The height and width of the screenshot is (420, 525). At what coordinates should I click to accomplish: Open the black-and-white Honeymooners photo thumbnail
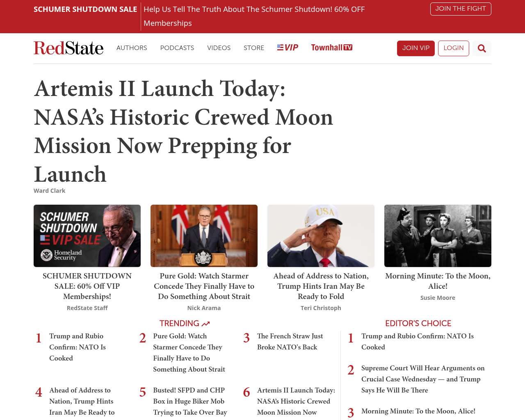438,236
